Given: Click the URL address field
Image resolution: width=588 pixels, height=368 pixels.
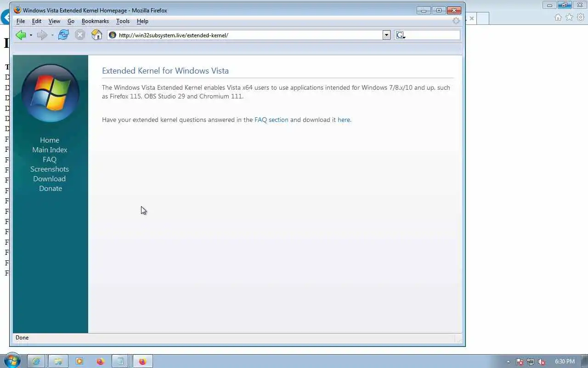Looking at the screenshot, I should [249, 35].
